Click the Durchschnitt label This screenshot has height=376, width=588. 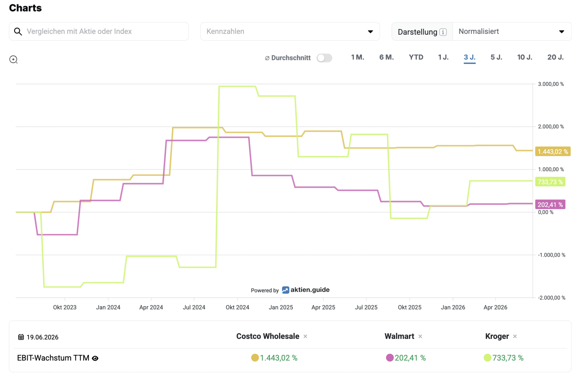coord(291,58)
